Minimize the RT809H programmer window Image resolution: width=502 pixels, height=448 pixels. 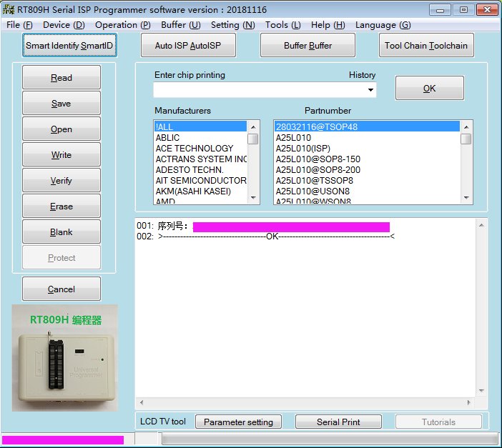click(440, 10)
